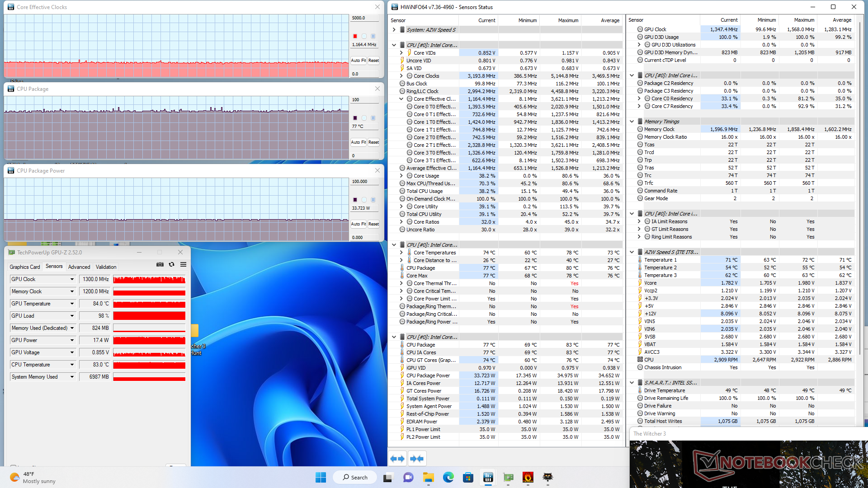
Task: Collapse the AZW Speed S (ITE IT8...) sensor group
Action: pyautogui.click(x=632, y=252)
